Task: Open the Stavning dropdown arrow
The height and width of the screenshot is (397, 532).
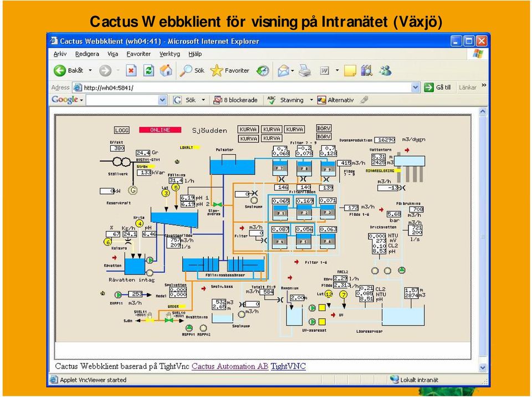Action: pos(311,100)
